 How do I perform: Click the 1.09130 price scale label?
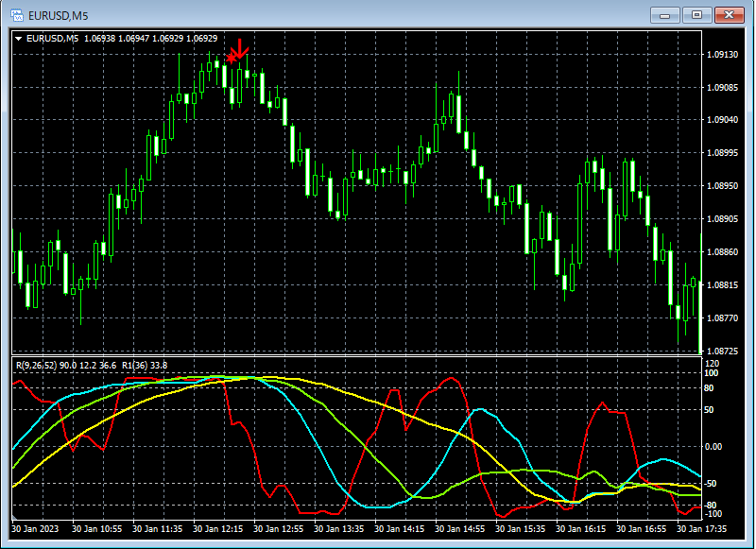tap(722, 55)
